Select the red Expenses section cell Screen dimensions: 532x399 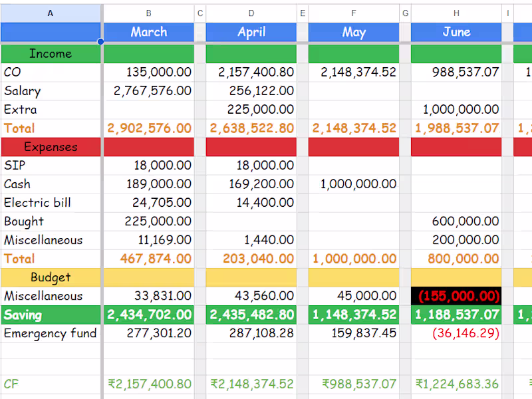(x=51, y=147)
